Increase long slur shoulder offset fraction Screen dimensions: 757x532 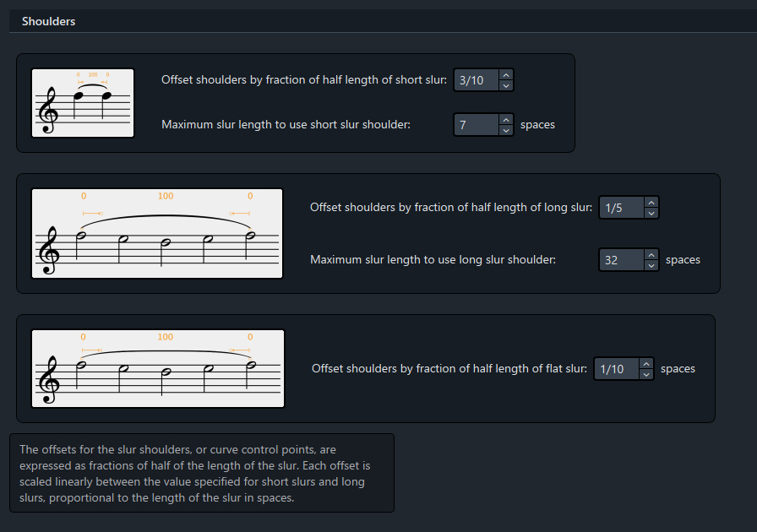click(x=651, y=203)
